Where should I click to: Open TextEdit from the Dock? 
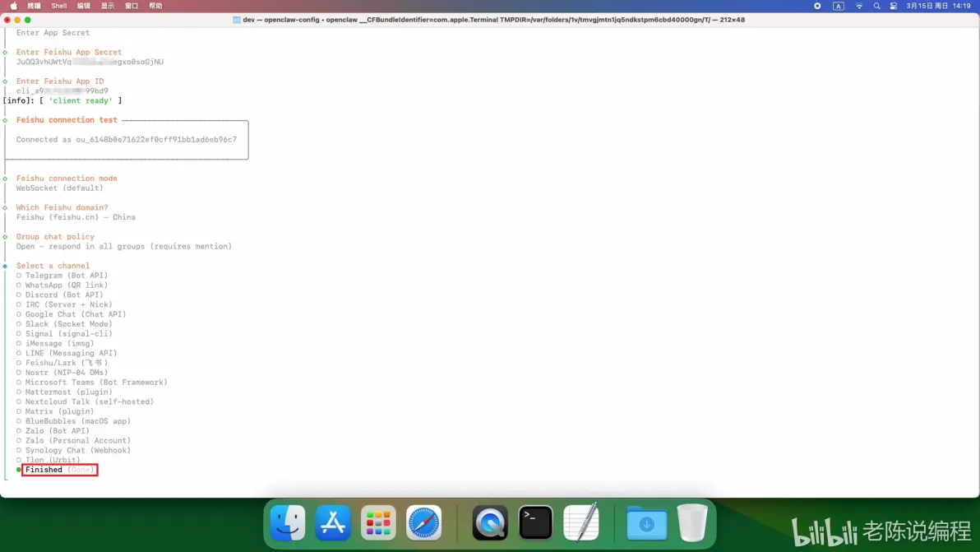(581, 522)
